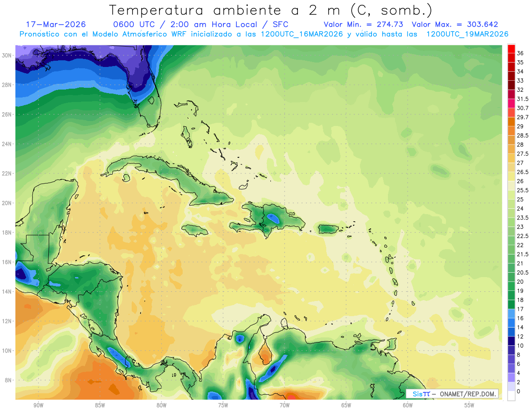The image size is (532, 411).
Task: Click the "55W" longitude label
Action: [469, 406]
